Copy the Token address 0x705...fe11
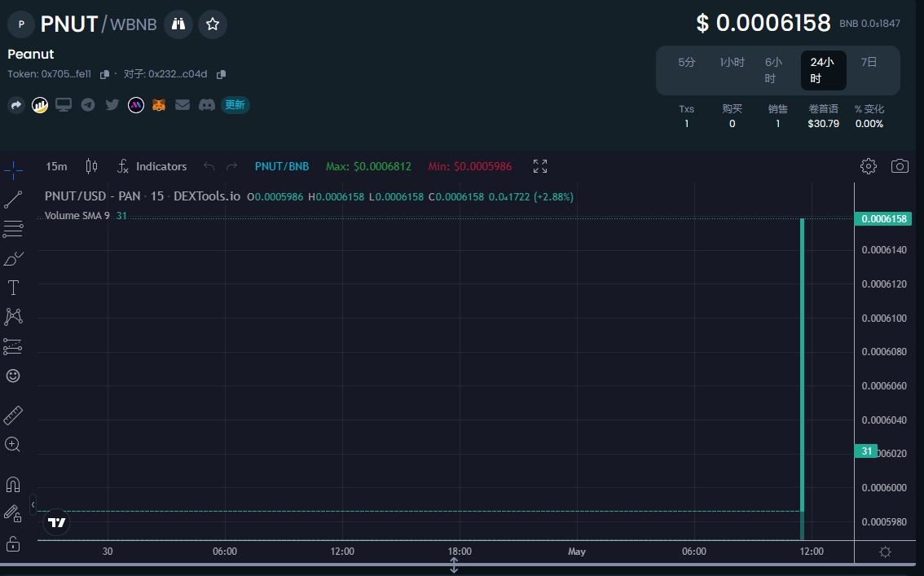This screenshot has width=924, height=576. [104, 74]
